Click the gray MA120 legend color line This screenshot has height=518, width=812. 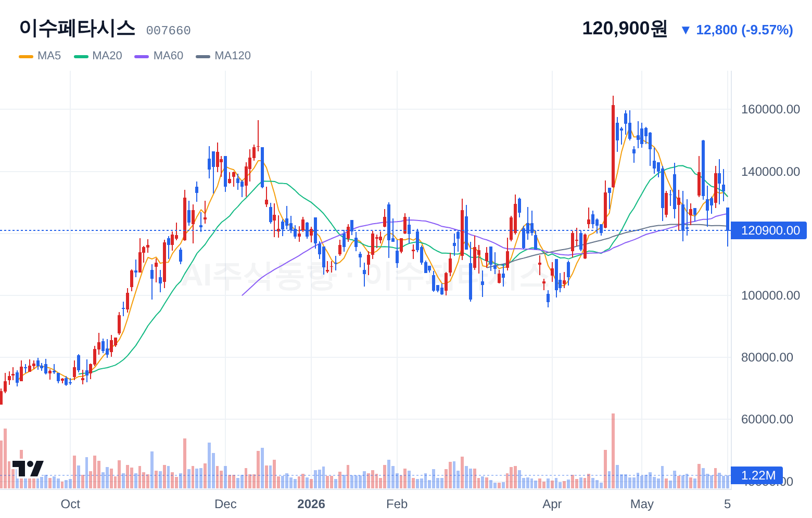pyautogui.click(x=203, y=56)
